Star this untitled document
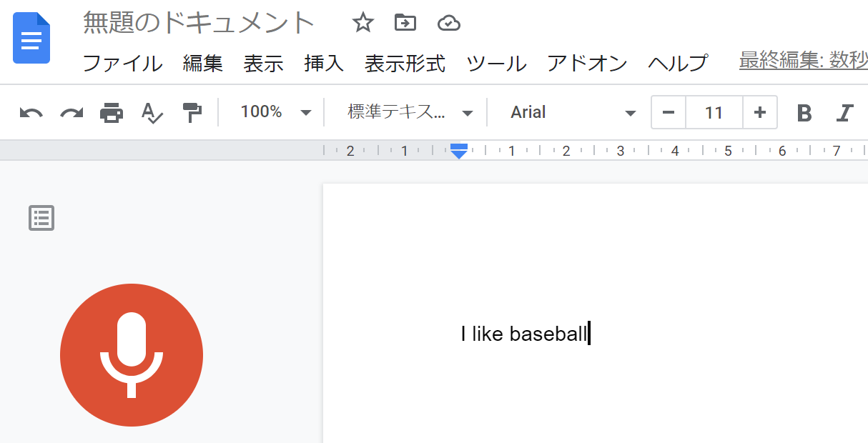This screenshot has height=443, width=868. click(x=363, y=24)
